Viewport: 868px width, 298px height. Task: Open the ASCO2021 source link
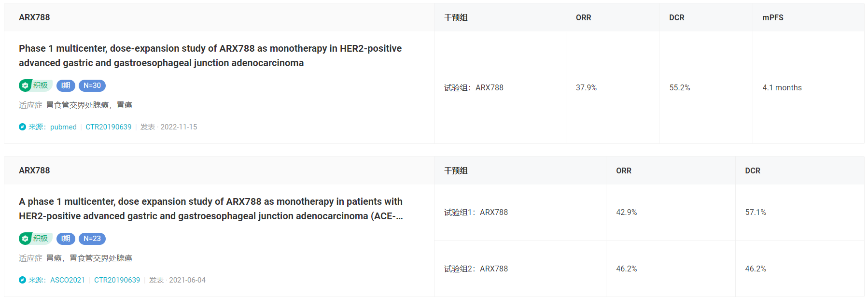(68, 280)
